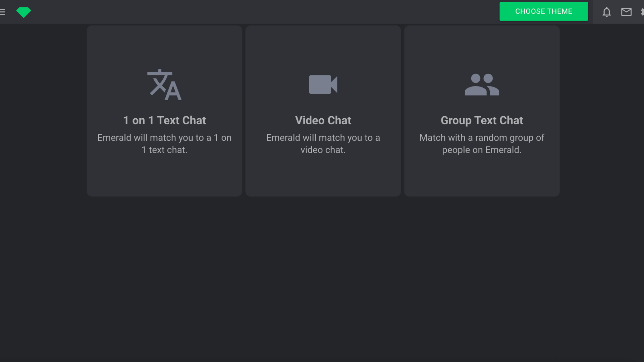Select the Group Text Chat heading
This screenshot has width=644, height=362.
[482, 120]
